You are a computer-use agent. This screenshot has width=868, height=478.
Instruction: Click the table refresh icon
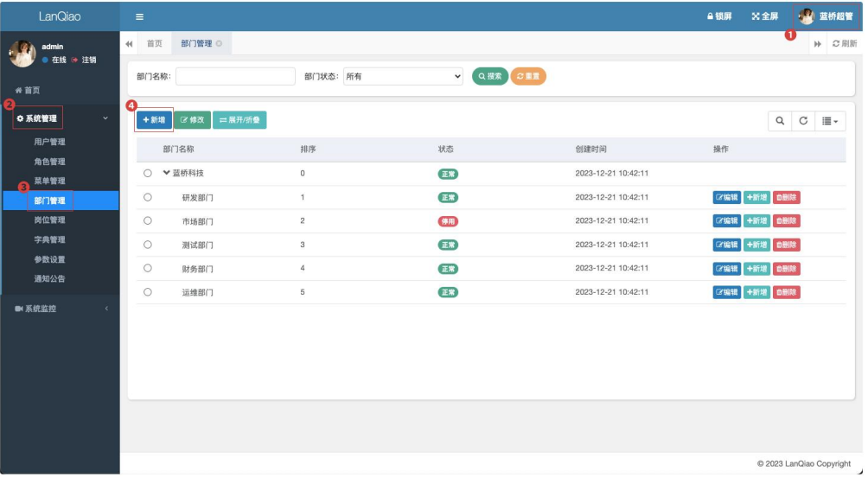point(803,121)
